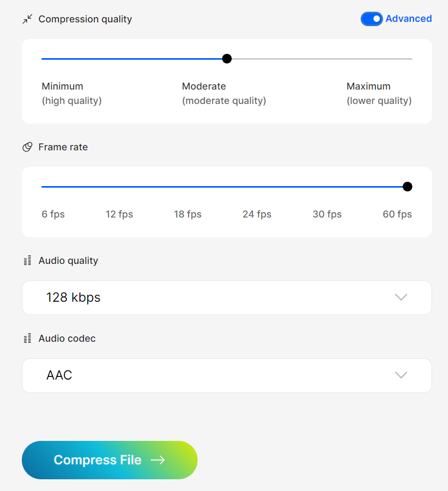Click the compression quality shrink-arrows icon
The image size is (448, 491).
coord(27,19)
